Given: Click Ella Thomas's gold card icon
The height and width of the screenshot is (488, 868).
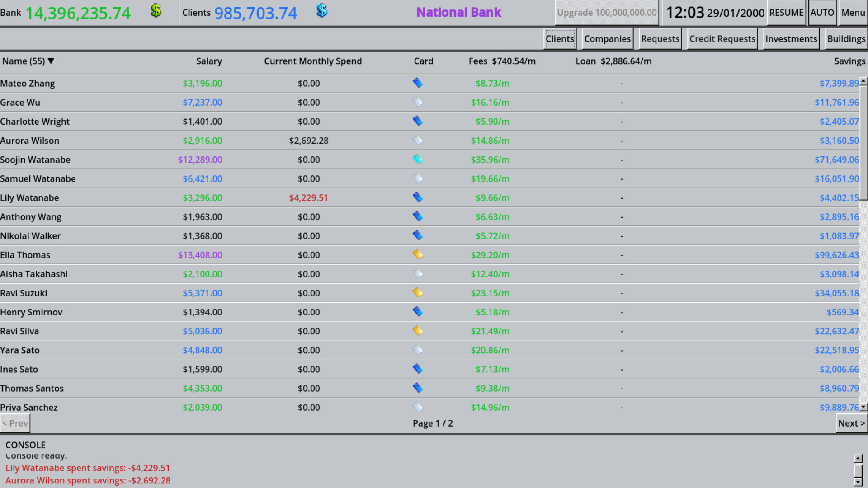Looking at the screenshot, I should click(418, 254).
